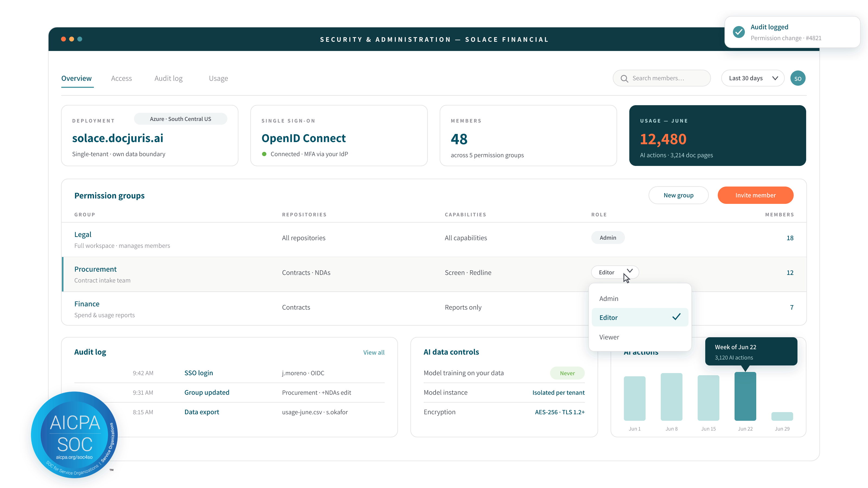Open the Audit log tab
Viewport: 868px width, 488px height.
click(x=168, y=78)
